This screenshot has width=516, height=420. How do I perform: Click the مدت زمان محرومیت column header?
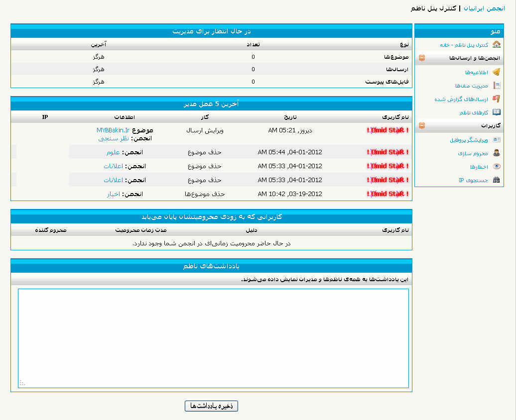pos(141,230)
